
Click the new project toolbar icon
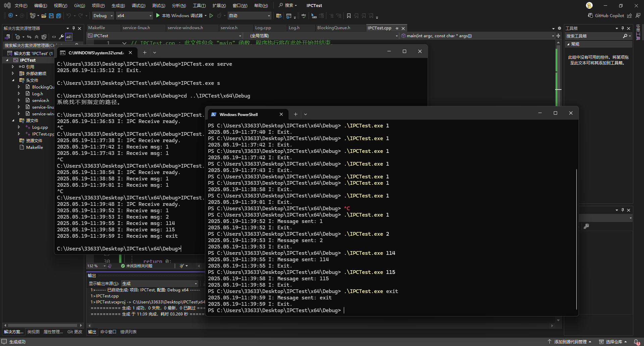click(33, 15)
